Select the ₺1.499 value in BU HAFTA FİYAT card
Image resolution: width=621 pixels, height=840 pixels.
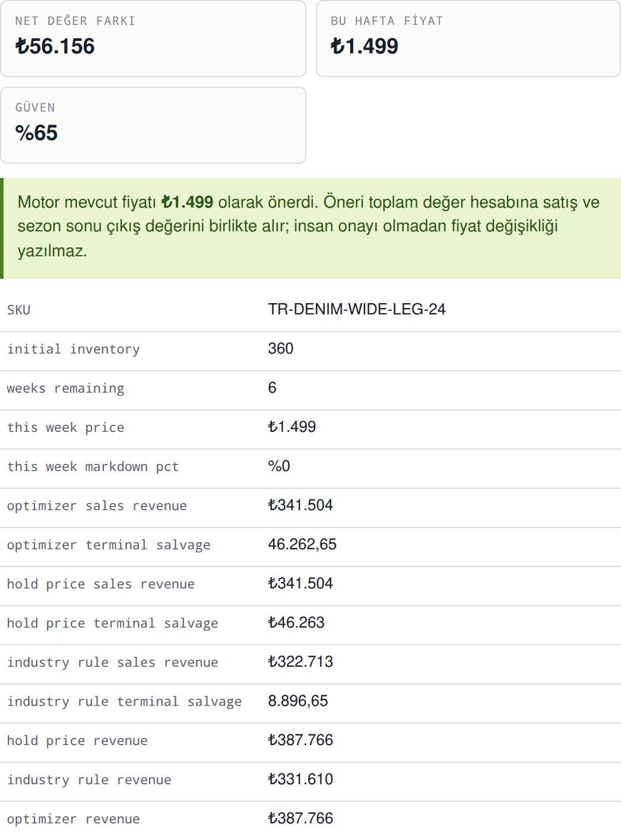[365, 46]
